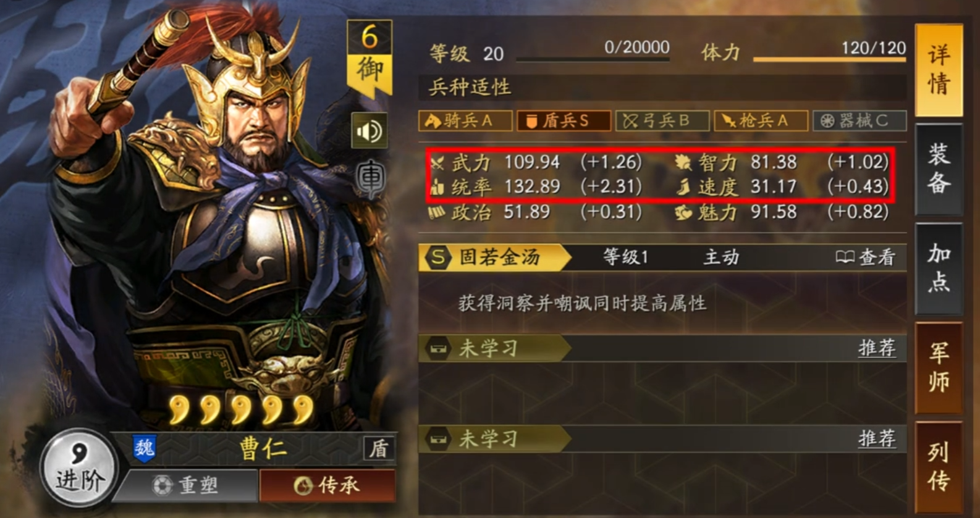Select the 盾 troop type badge next to 曹仁

(x=379, y=449)
